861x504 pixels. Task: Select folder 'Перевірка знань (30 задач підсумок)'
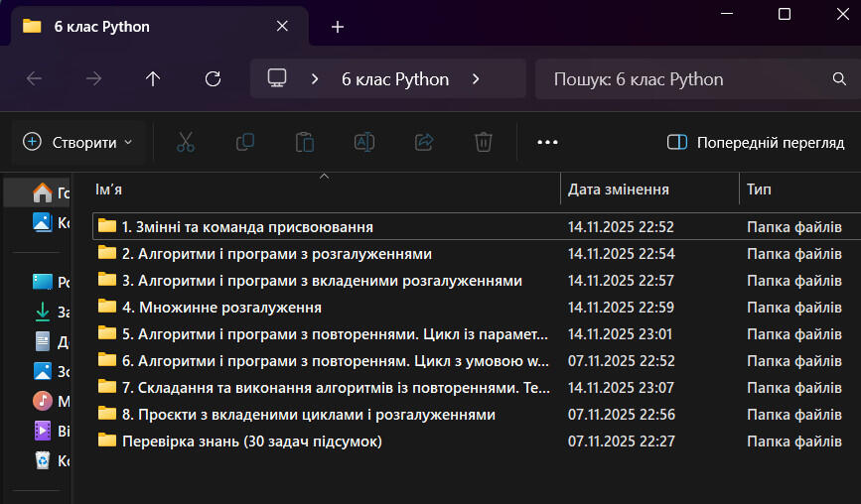(x=477, y=441)
